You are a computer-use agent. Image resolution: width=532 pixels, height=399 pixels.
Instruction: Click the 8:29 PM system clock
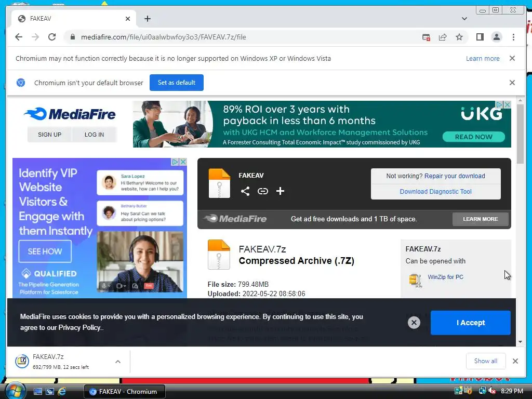click(512, 391)
